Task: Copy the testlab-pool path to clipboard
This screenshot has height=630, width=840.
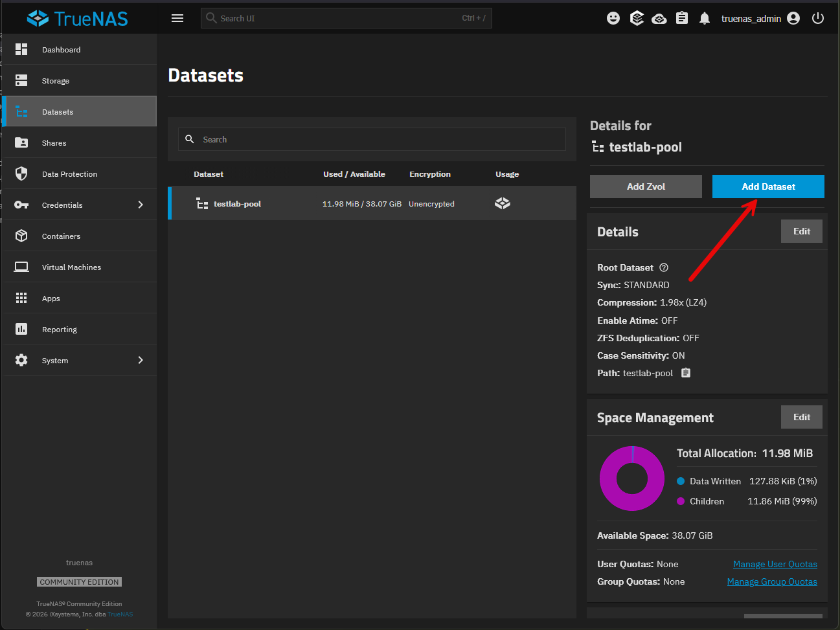Action: pos(686,373)
